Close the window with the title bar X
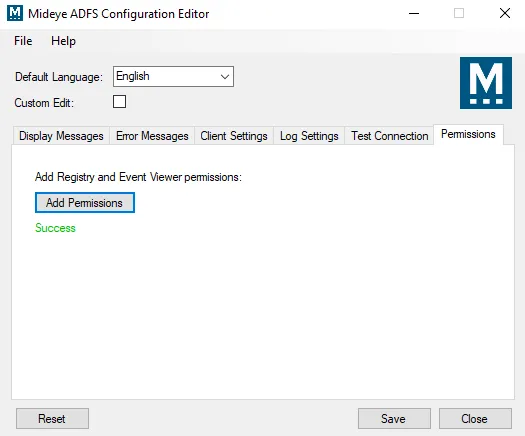This screenshot has width=525, height=436. [x=505, y=13]
